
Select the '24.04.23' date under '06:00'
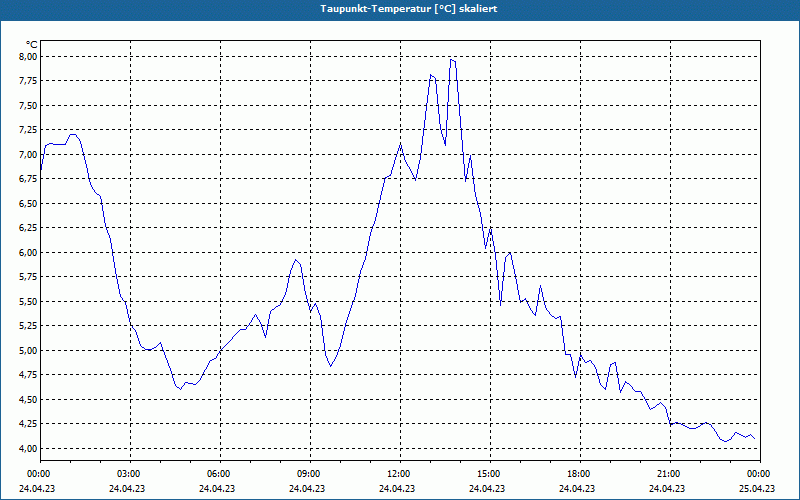(217, 488)
